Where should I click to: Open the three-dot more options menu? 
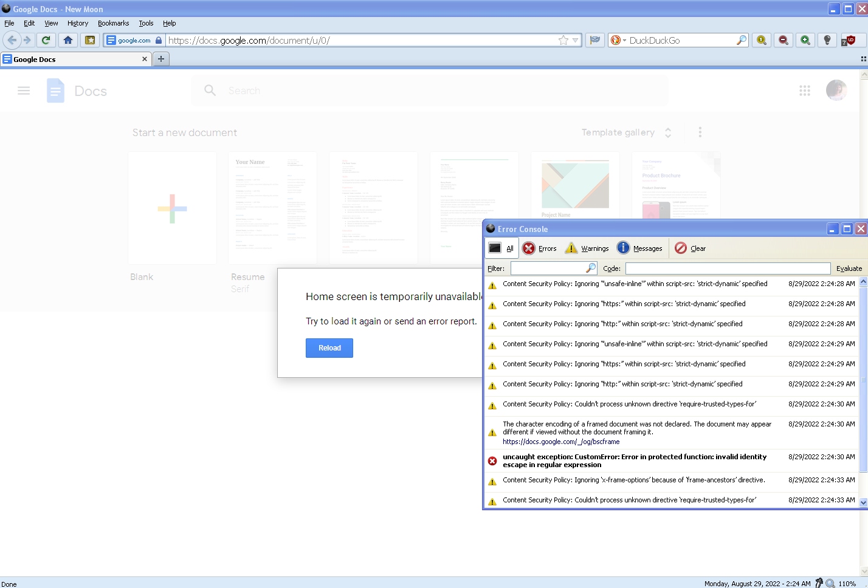[700, 132]
